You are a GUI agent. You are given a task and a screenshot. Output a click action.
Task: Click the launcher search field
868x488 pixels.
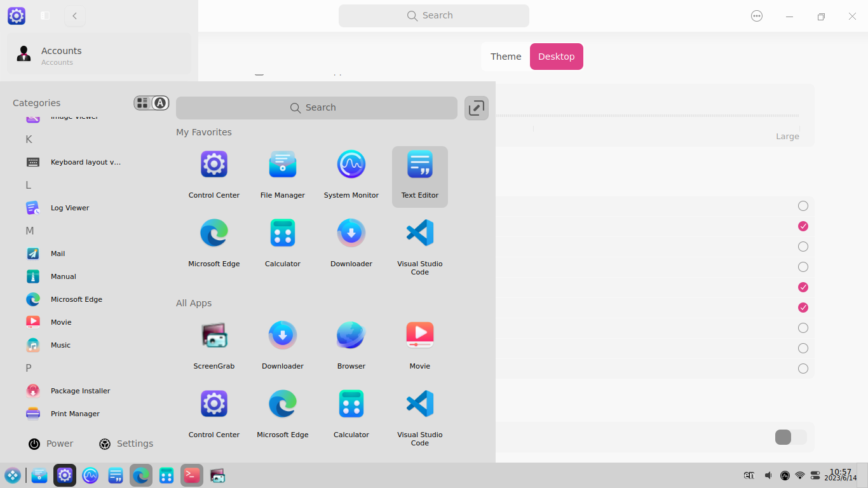pos(316,107)
